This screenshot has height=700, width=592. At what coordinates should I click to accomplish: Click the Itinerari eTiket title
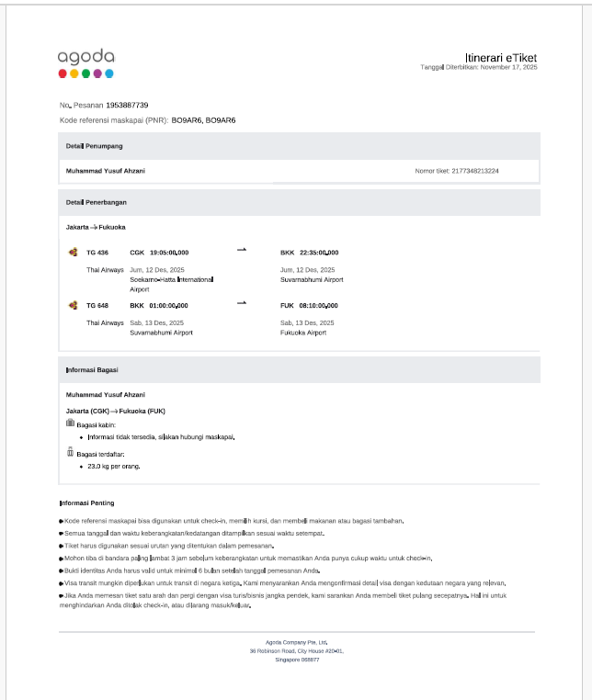[500, 57]
